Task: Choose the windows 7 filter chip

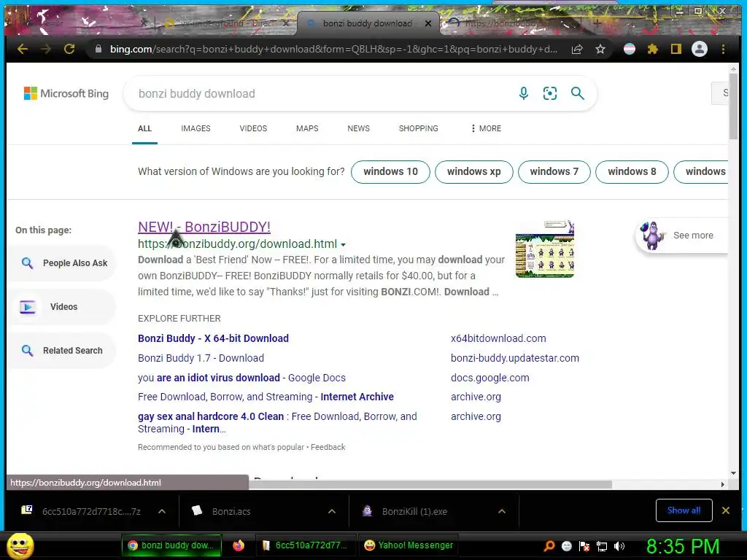Action: [554, 171]
